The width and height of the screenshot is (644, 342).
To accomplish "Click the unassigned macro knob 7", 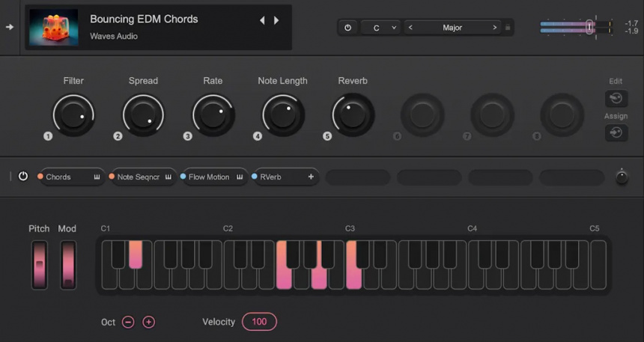I will pos(492,114).
